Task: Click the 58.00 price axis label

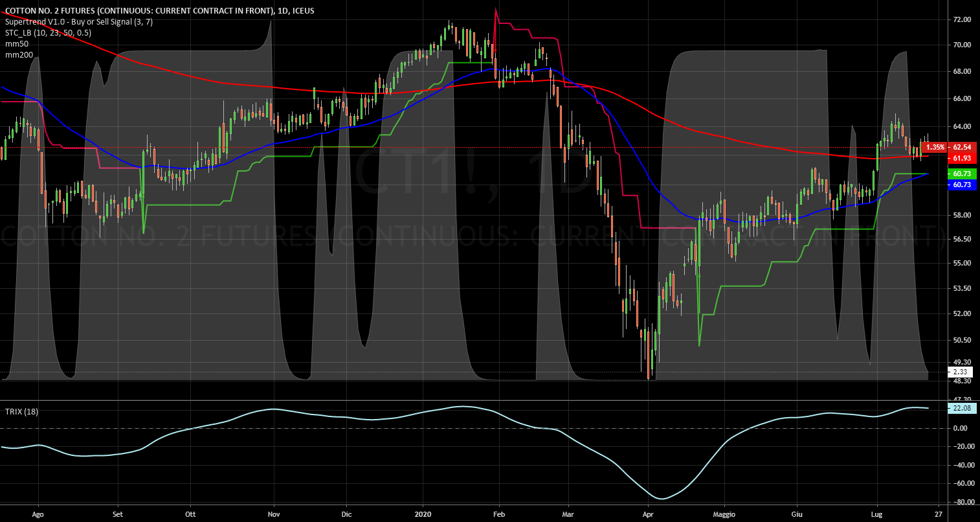Action: coord(962,215)
